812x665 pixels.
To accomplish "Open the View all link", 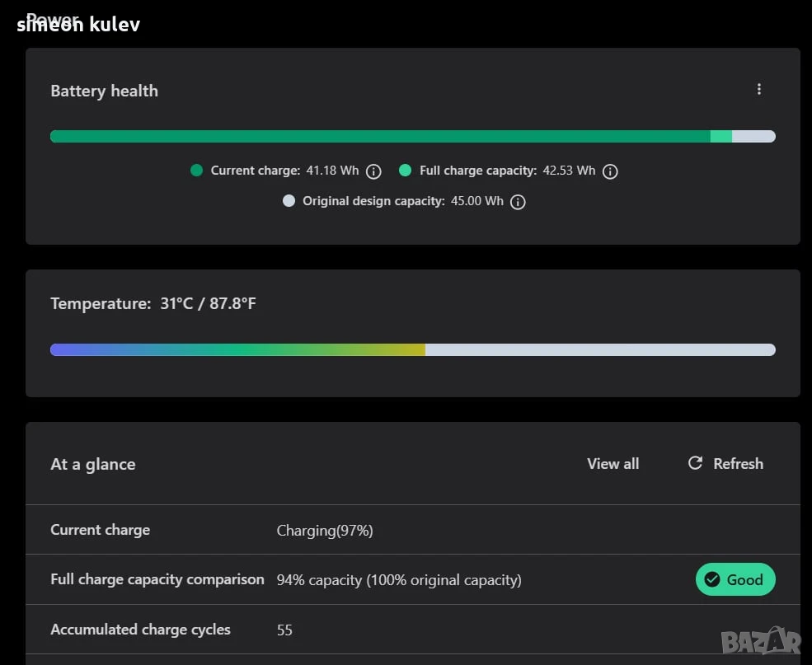I will coord(613,464).
